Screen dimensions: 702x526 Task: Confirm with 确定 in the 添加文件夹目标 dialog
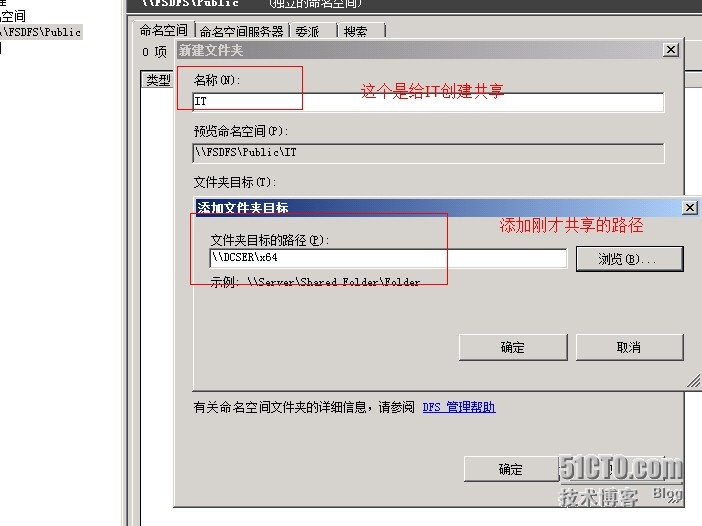pos(513,347)
